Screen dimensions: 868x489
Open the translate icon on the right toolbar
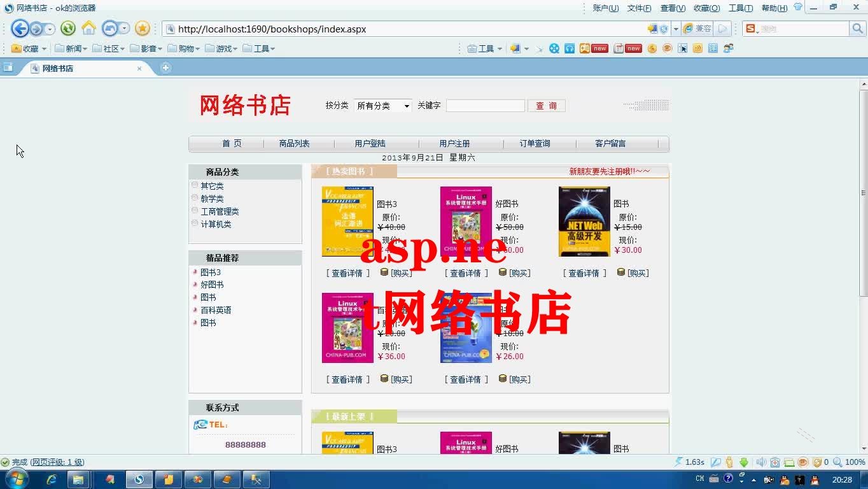pyautogui.click(x=713, y=48)
